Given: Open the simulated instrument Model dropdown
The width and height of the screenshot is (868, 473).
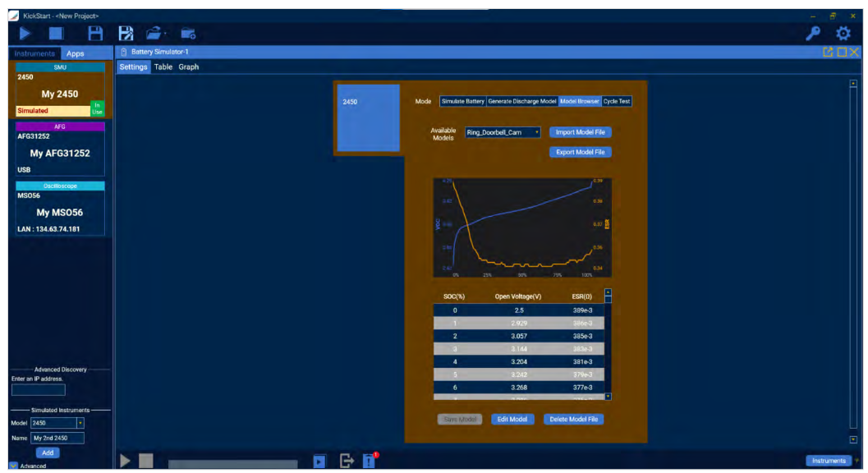Looking at the screenshot, I should pyautogui.click(x=80, y=423).
